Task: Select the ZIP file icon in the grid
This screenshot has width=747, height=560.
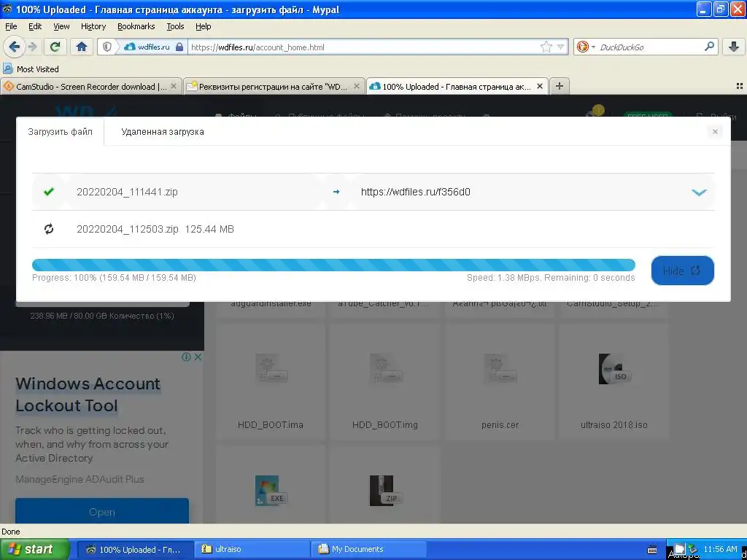Action: [x=385, y=491]
